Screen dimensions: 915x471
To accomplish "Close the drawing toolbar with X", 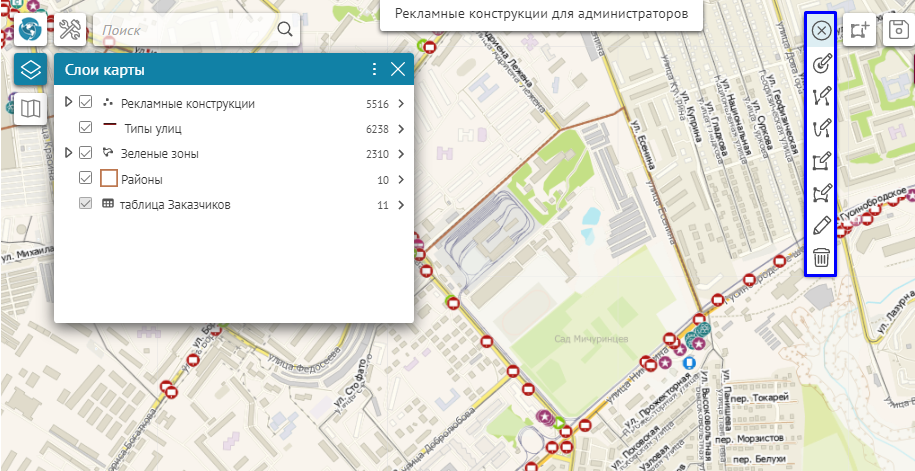I will [x=821, y=31].
